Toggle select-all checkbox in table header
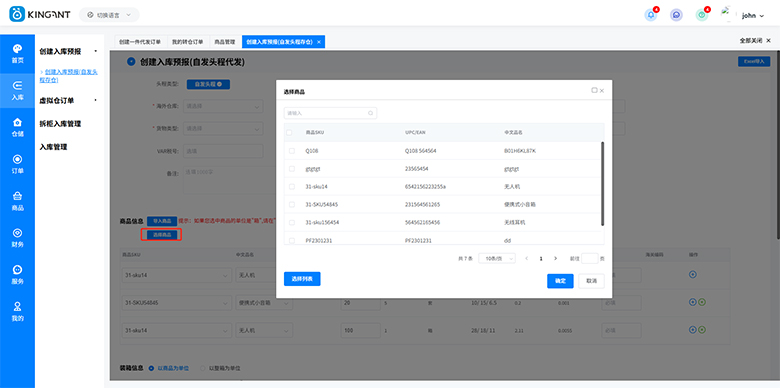Screen dimensions: 780x388 coord(289,133)
